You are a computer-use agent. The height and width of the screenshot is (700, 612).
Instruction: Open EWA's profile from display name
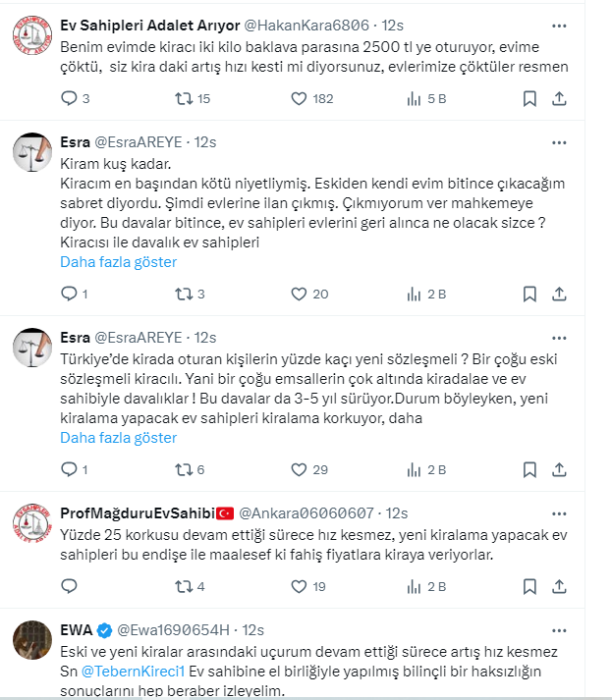[77, 629]
